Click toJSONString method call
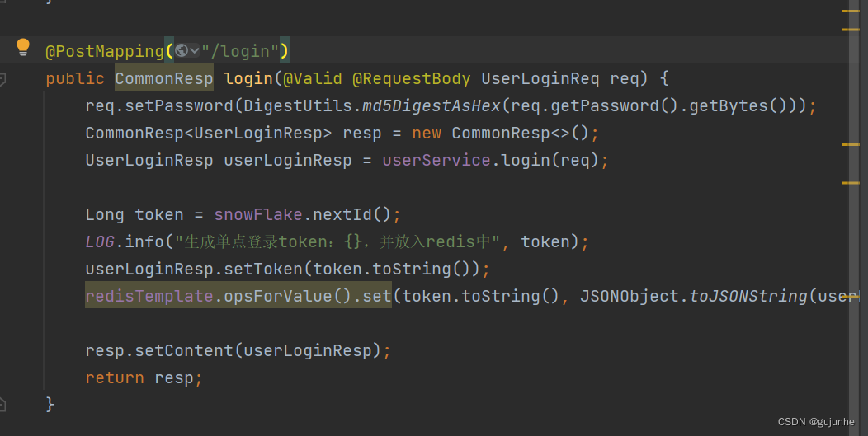The height and width of the screenshot is (436, 868). tap(748, 296)
